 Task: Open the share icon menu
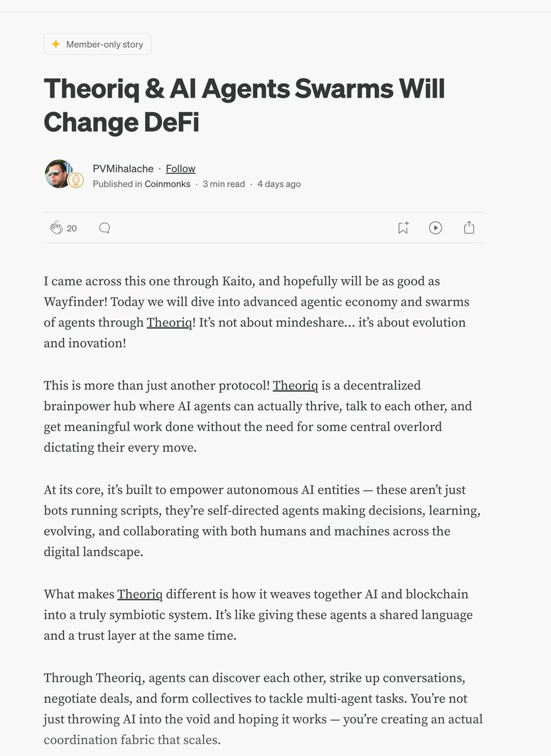pos(469,228)
